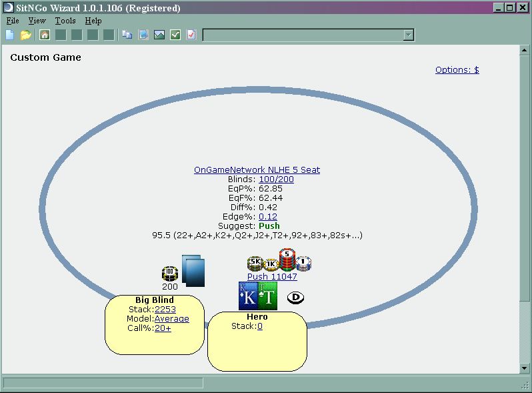The width and height of the screenshot is (532, 393).
Task: Click the Open folder toolbar icon
Action: click(25, 35)
